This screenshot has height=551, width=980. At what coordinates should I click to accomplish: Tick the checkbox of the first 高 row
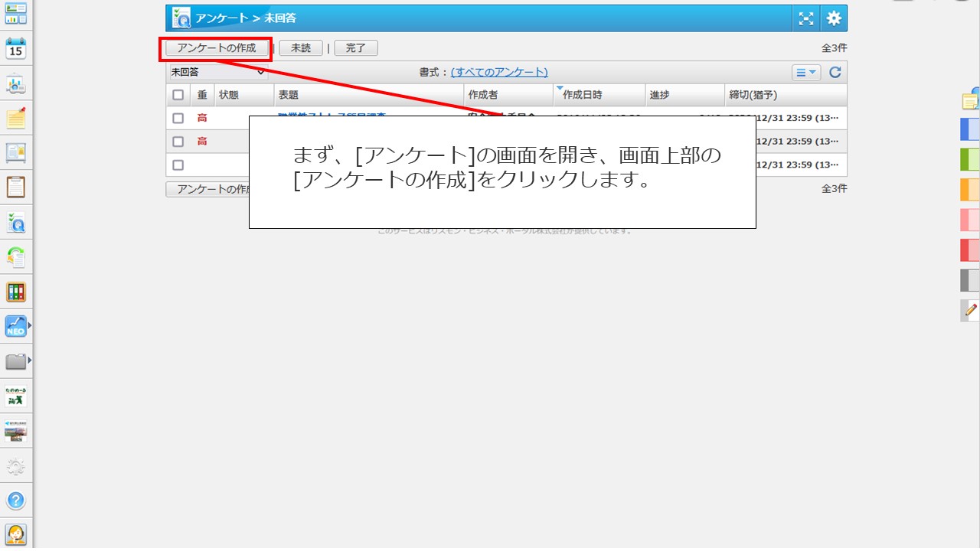[178, 118]
